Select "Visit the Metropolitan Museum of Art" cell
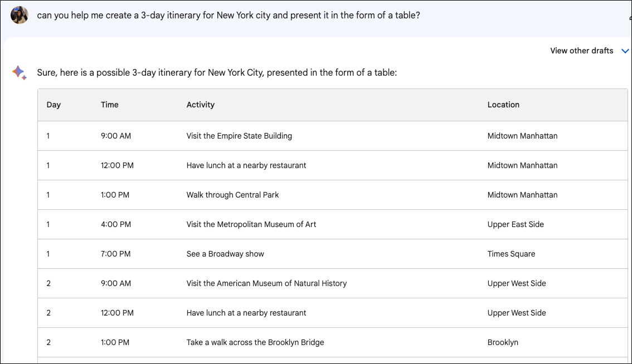 (x=251, y=224)
